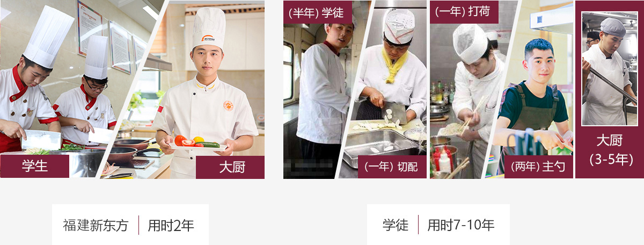
Task: Click the 大厨 label on left image
Action: pyautogui.click(x=230, y=167)
